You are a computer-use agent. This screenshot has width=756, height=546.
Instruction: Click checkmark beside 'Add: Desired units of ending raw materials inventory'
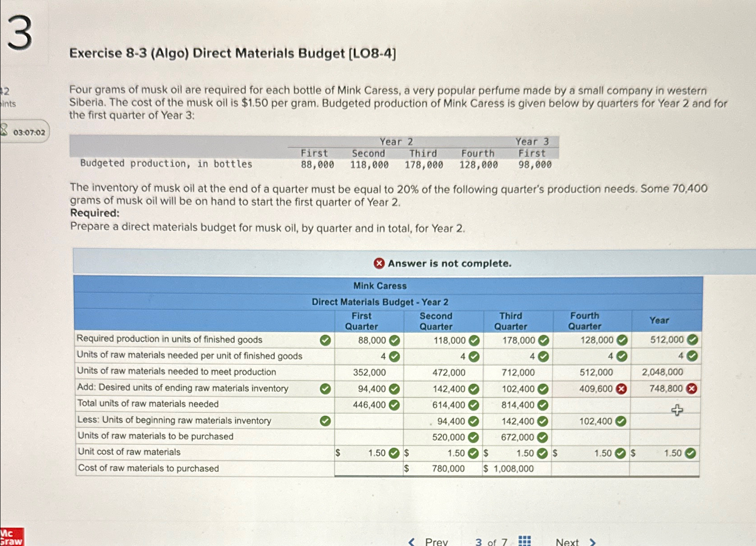(326, 389)
